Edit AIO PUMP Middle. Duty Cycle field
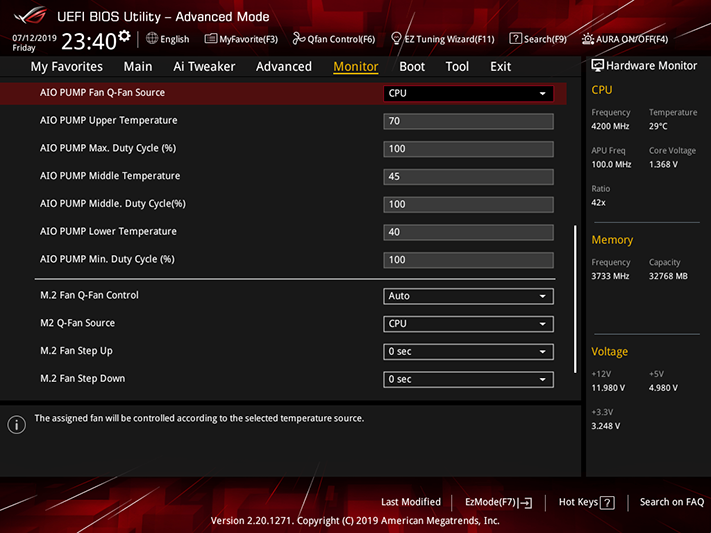The width and height of the screenshot is (711, 533). [468, 204]
